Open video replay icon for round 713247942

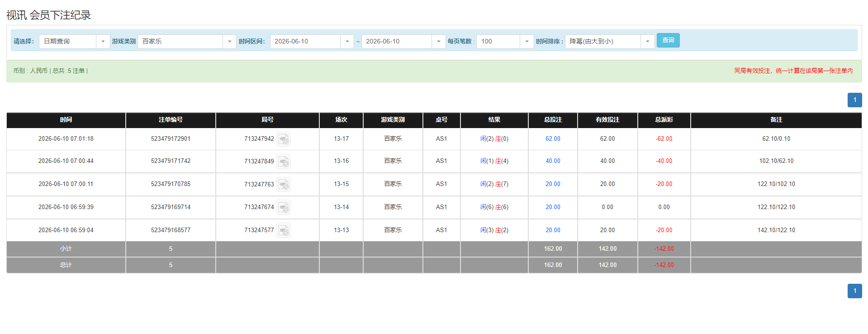(x=284, y=139)
